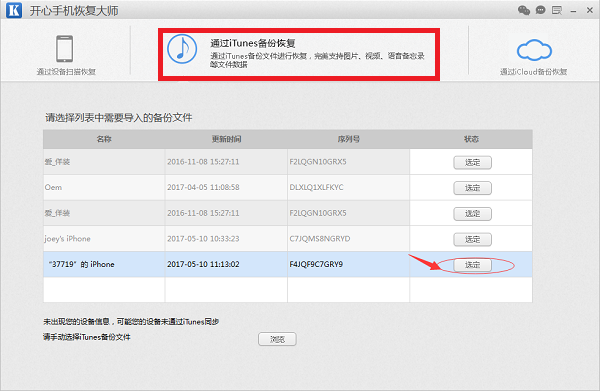
Task: Click 选定 button for Oem backup
Action: pyautogui.click(x=473, y=188)
